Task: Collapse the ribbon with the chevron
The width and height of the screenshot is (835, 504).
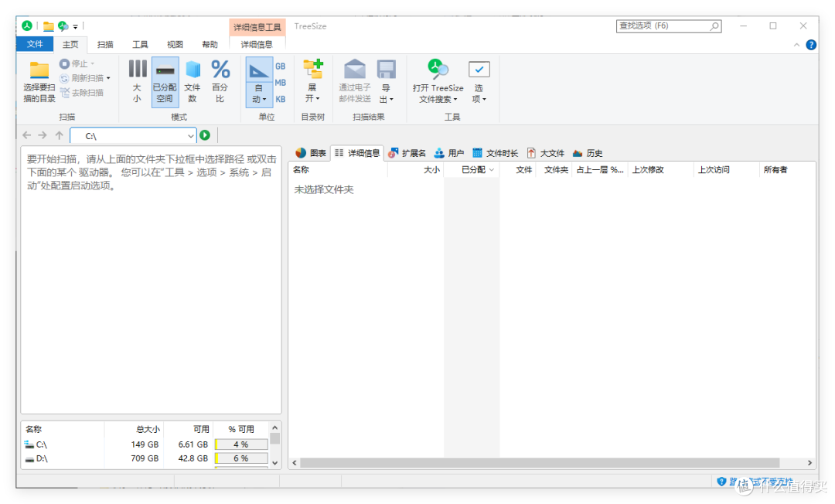Action: (x=796, y=46)
